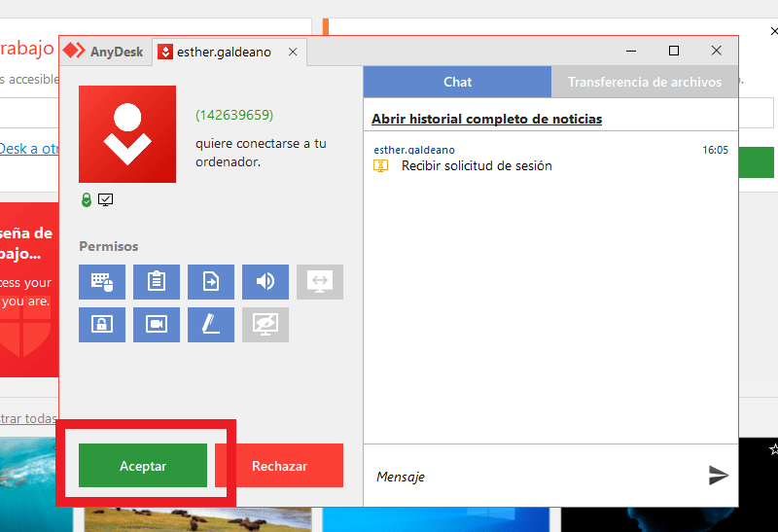Maximize the AnyDesk request window
The height and width of the screenshot is (532, 778).
click(674, 51)
